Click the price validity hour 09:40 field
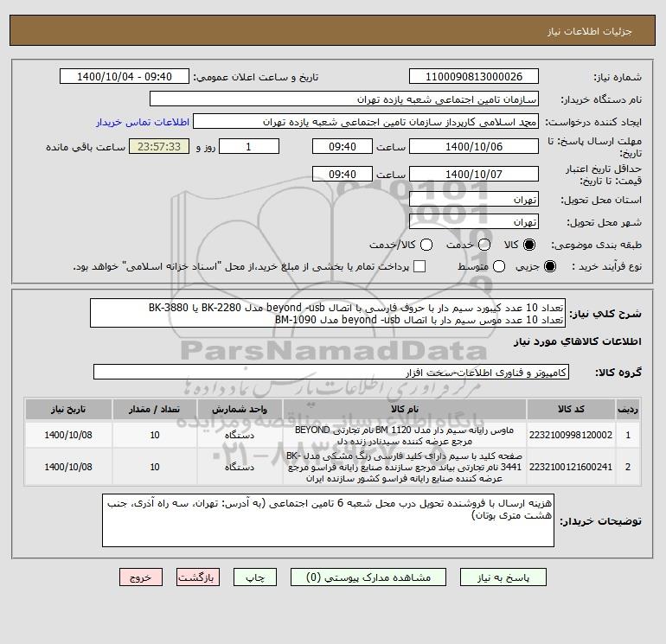This screenshot has height=644, width=666. coord(343,174)
